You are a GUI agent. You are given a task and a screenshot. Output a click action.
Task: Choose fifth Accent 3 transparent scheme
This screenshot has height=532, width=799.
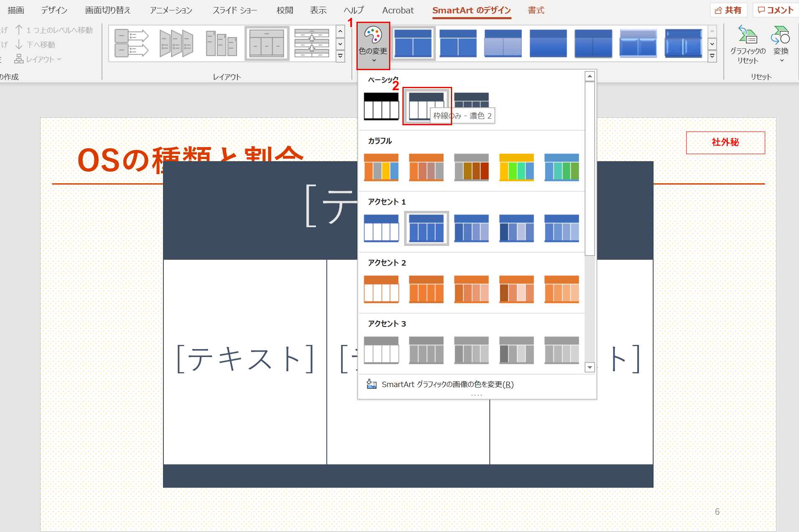pyautogui.click(x=562, y=350)
